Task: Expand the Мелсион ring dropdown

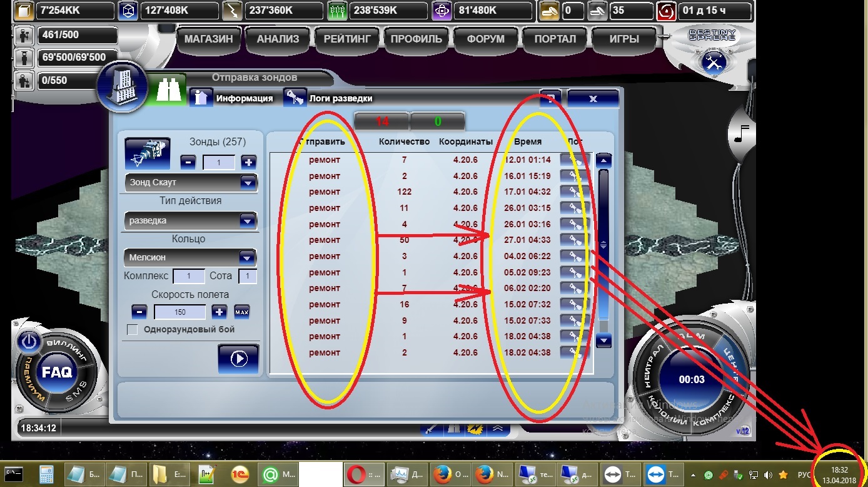Action: (x=248, y=257)
